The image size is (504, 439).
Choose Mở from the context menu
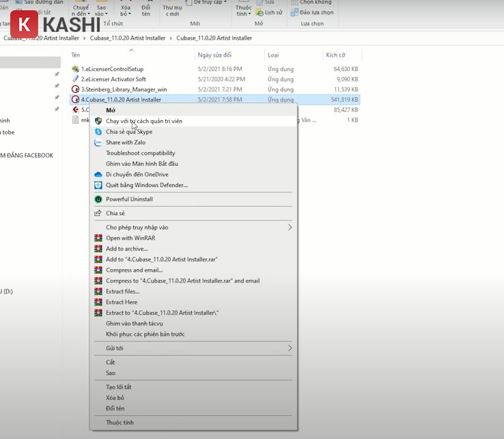[x=194, y=110]
